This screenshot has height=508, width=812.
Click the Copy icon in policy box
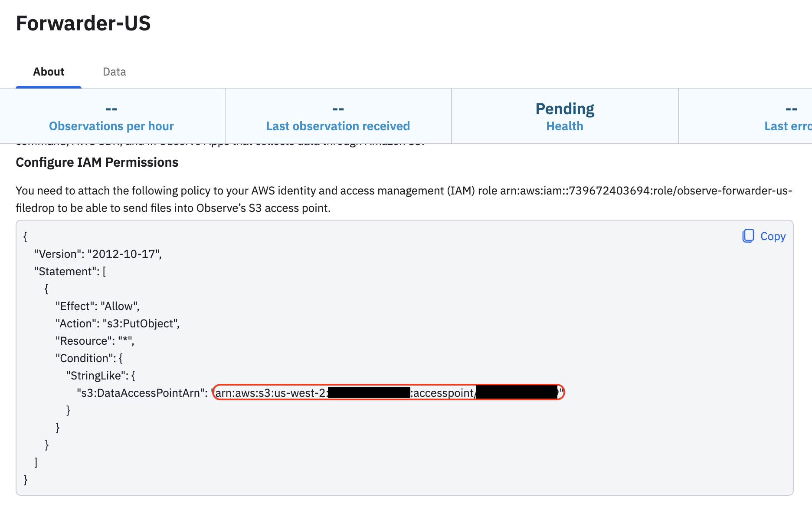pos(748,236)
